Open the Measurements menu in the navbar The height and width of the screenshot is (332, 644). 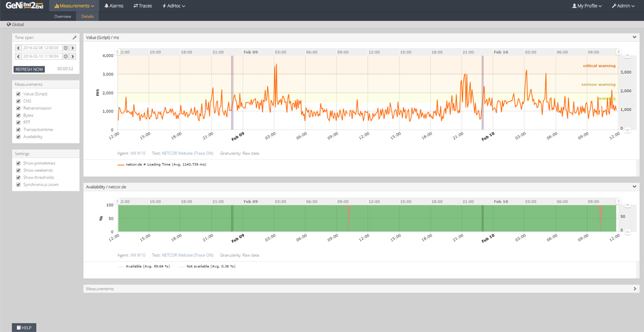(74, 6)
